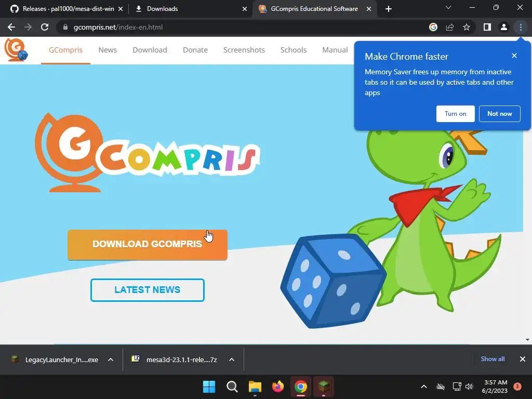Close the GitHub Releases tab
Screen dimensions: 532x399
(121, 9)
